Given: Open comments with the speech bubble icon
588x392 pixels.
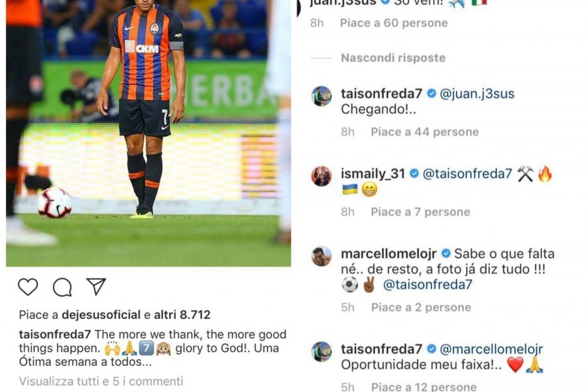Looking at the screenshot, I should (x=62, y=287).
